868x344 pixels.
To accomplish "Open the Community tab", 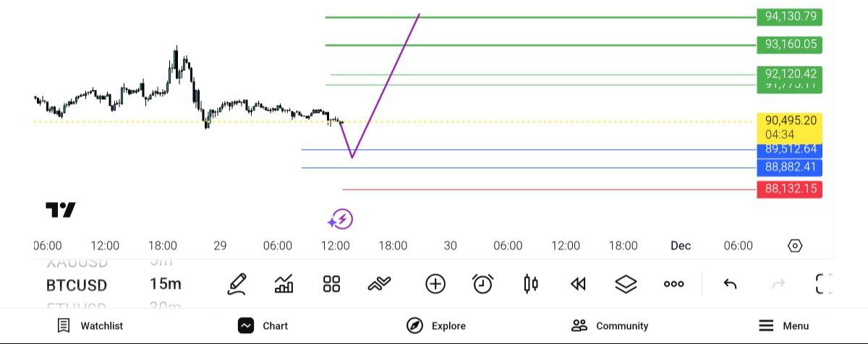I will click(x=610, y=326).
